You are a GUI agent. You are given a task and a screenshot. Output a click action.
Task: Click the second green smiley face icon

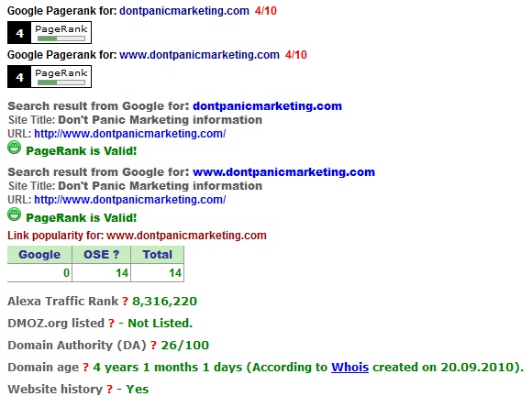[15, 214]
